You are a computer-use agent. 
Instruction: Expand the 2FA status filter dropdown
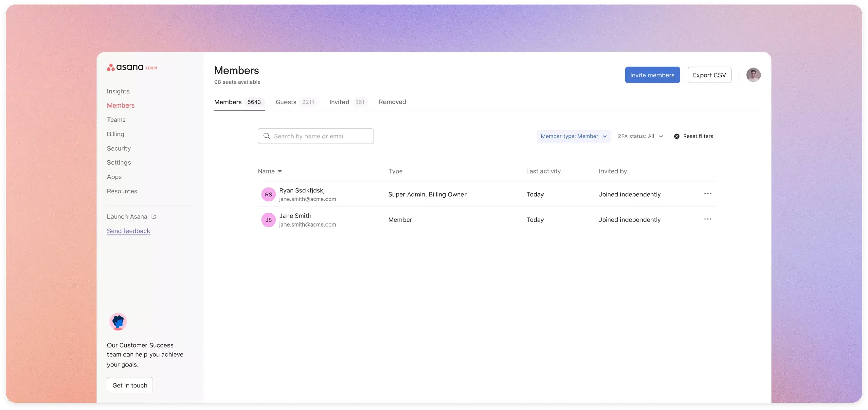click(639, 136)
